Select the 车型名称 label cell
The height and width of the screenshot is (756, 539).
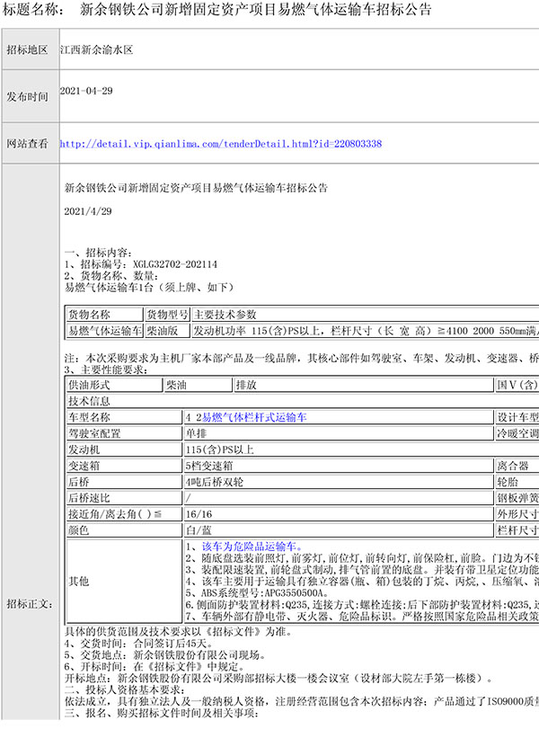point(124,417)
